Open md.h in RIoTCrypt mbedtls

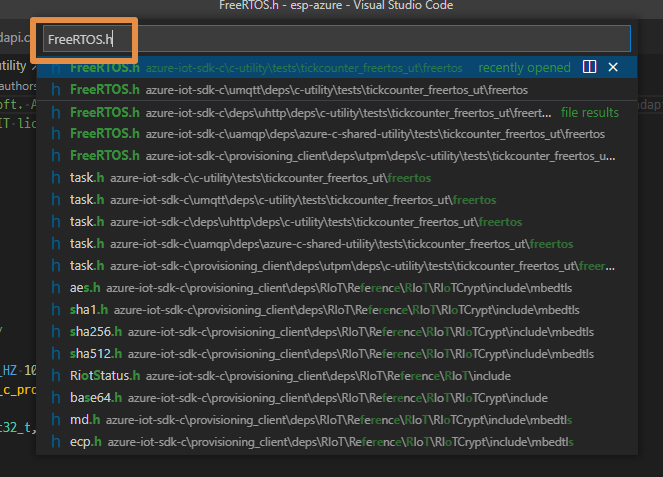(337, 420)
